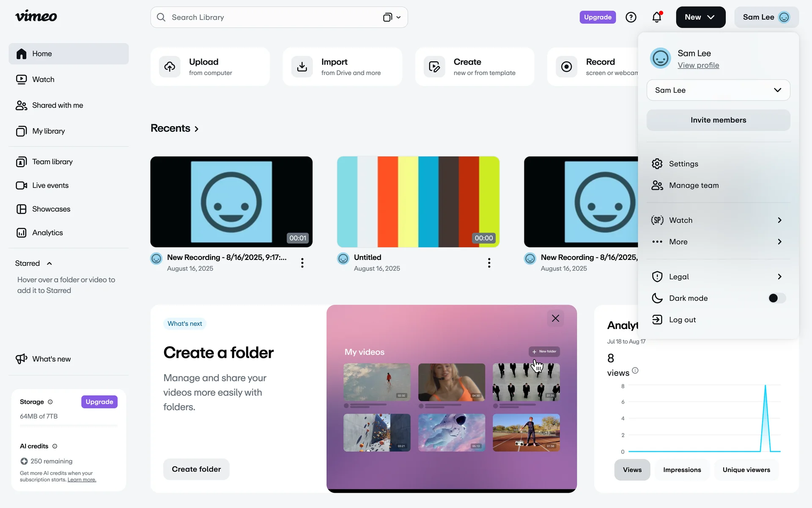The width and height of the screenshot is (812, 508).
Task: Switch chart to Unique viewers
Action: pos(746,470)
